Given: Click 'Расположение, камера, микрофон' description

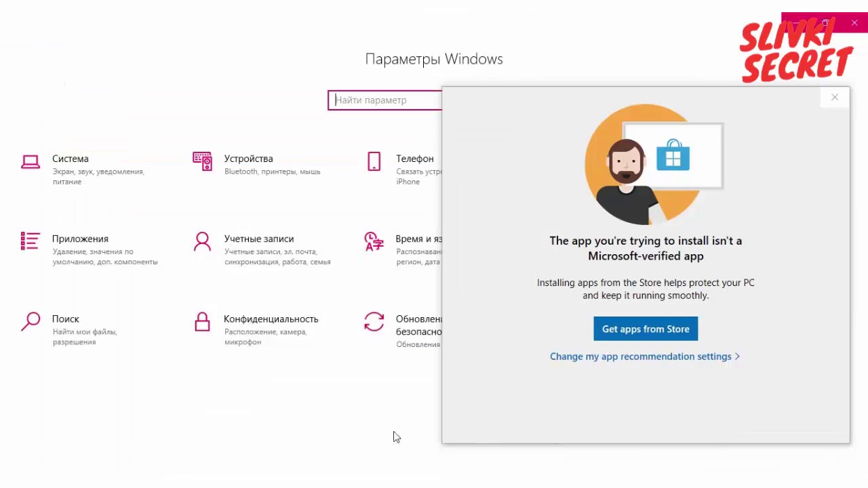Looking at the screenshot, I should tap(266, 337).
